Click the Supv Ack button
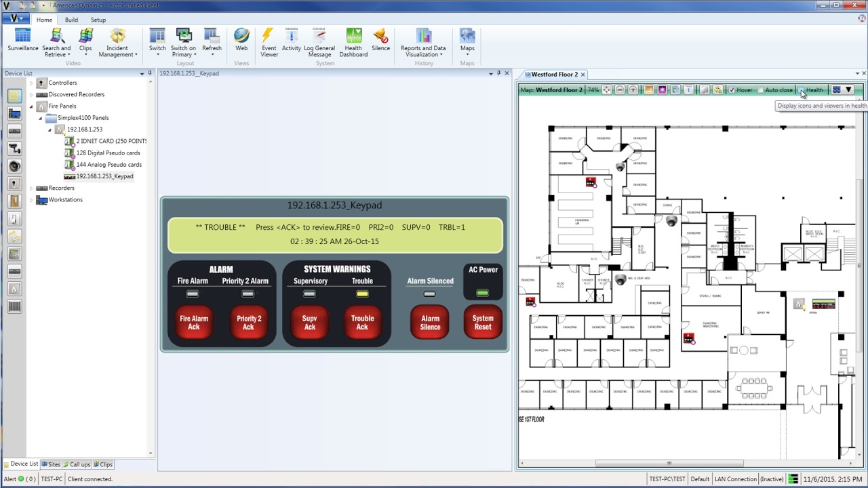868x488 pixels. click(x=309, y=323)
